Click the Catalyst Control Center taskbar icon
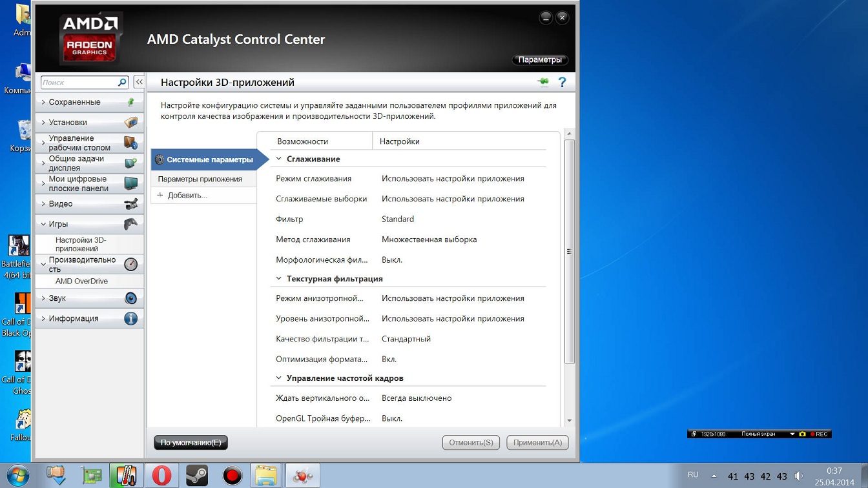The width and height of the screenshot is (868, 488). tap(302, 476)
